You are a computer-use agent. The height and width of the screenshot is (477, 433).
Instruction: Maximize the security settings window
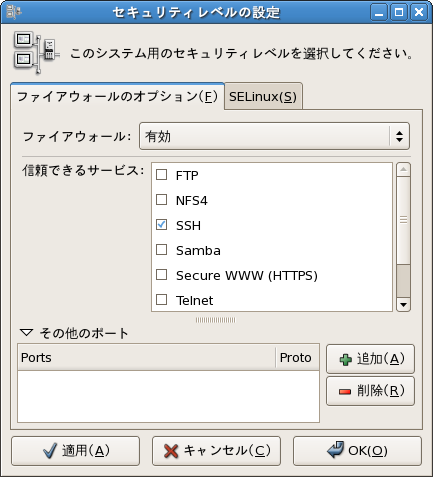tap(399, 12)
